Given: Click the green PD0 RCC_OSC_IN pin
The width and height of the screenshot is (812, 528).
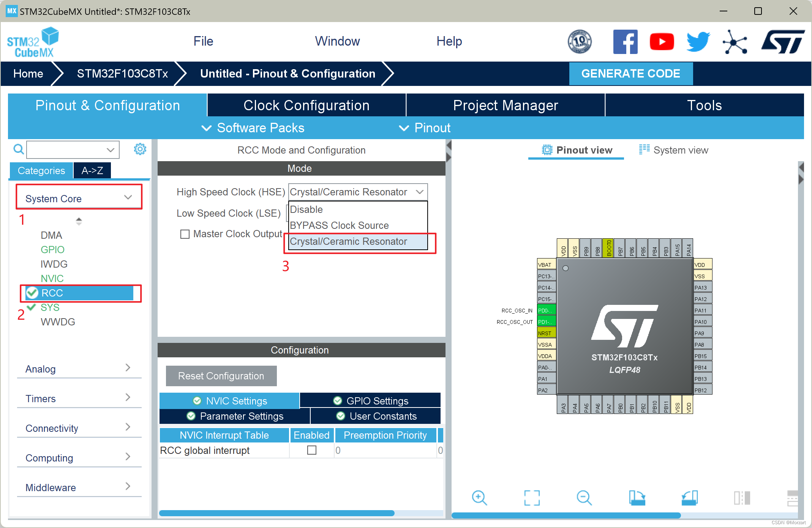Looking at the screenshot, I should point(547,310).
